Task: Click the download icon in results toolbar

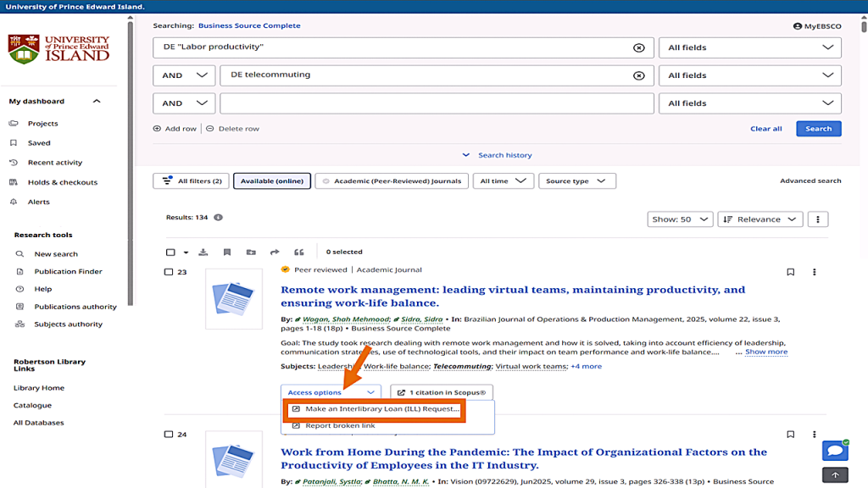Action: click(203, 252)
